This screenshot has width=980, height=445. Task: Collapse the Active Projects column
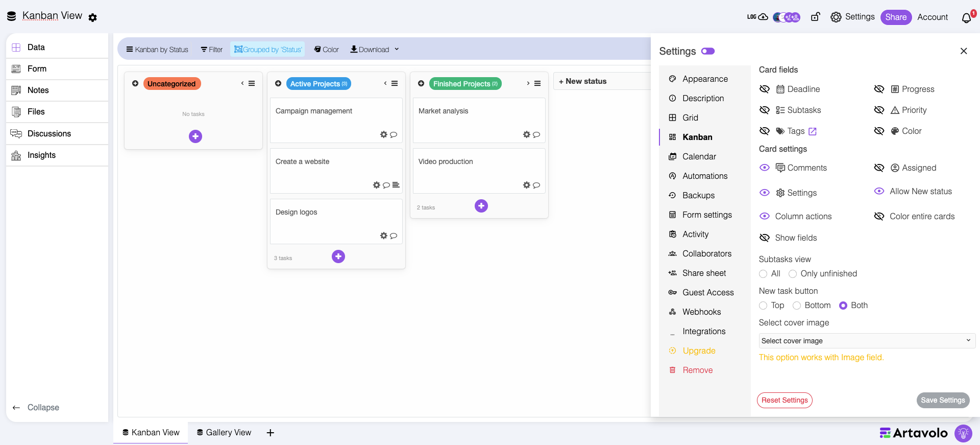click(385, 84)
